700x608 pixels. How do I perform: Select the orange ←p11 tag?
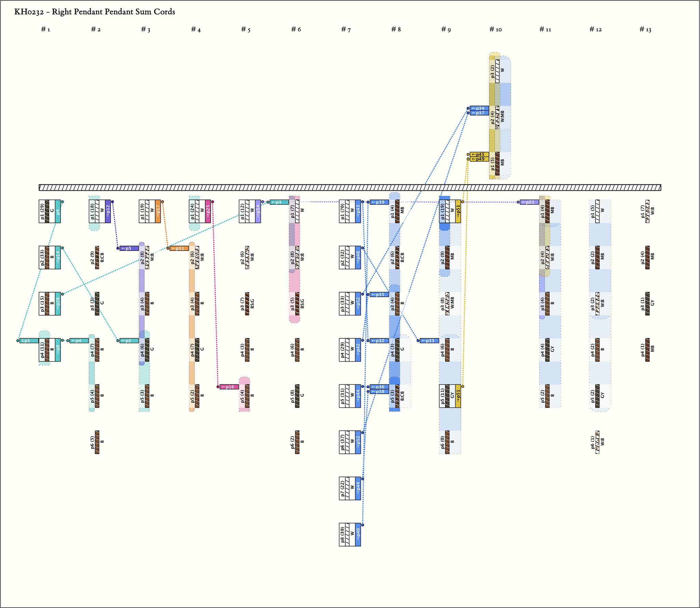[x=179, y=248]
